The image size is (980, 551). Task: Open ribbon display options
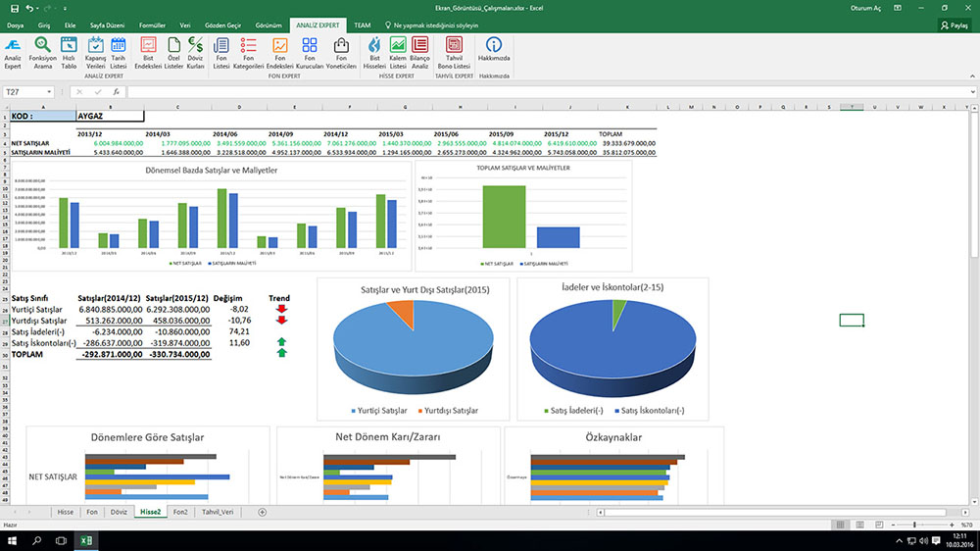click(x=898, y=8)
